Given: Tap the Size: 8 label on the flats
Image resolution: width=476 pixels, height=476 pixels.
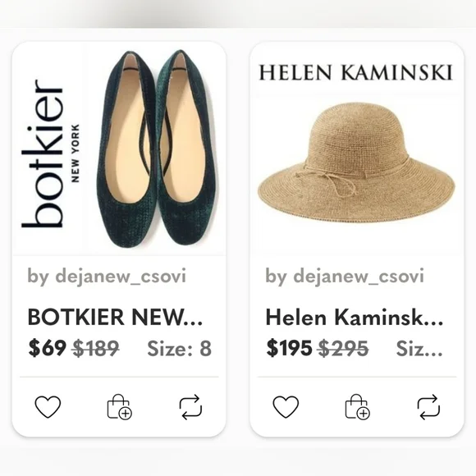Looking at the screenshot, I should coord(180,349).
